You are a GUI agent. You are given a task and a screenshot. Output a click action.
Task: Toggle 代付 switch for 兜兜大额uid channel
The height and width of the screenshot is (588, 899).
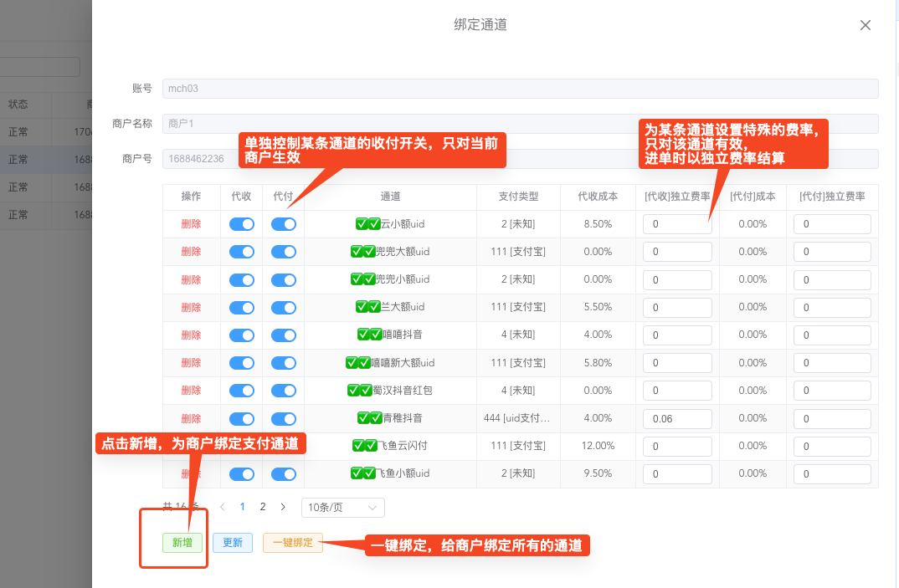284,252
